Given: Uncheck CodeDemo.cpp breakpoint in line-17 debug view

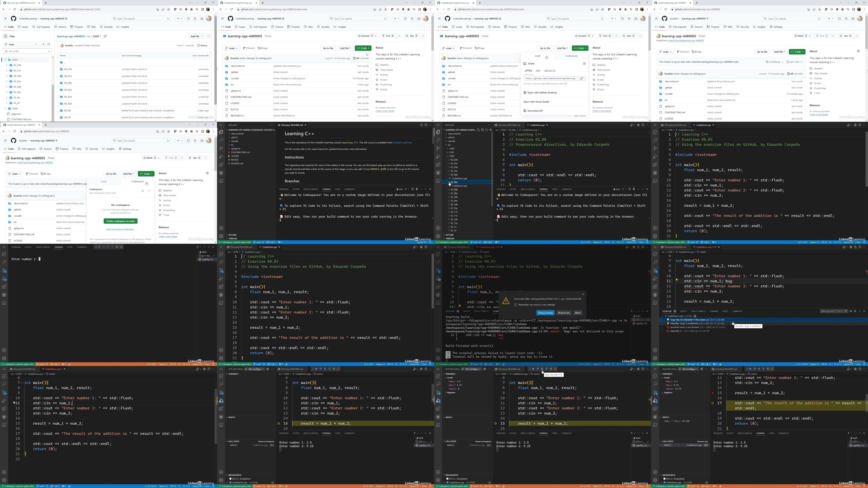Looking at the screenshot, I should (x=665, y=482).
